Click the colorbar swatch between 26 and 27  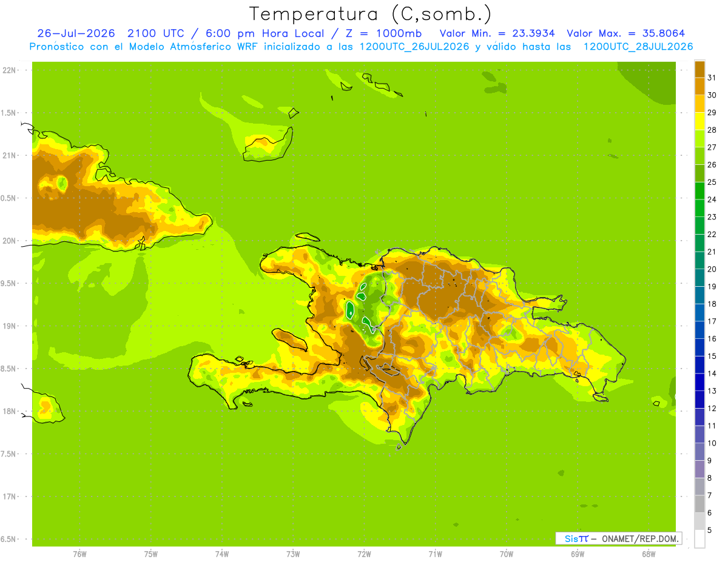(699, 156)
